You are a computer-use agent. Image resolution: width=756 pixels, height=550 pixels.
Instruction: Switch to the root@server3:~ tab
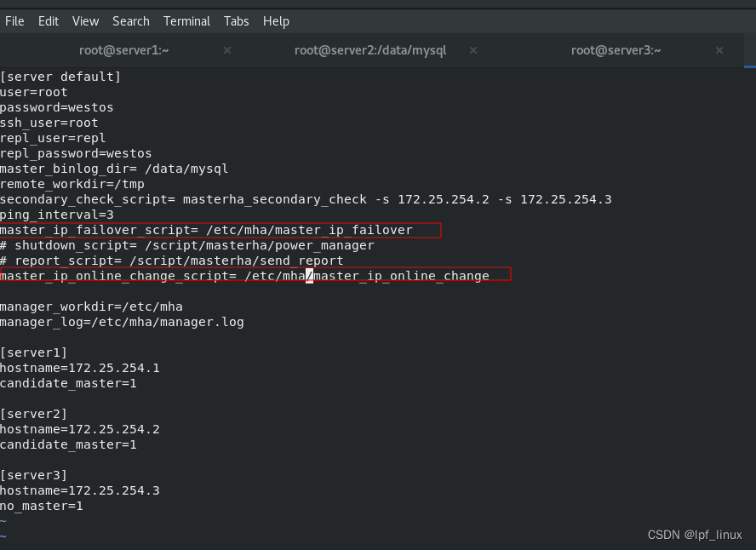(616, 50)
